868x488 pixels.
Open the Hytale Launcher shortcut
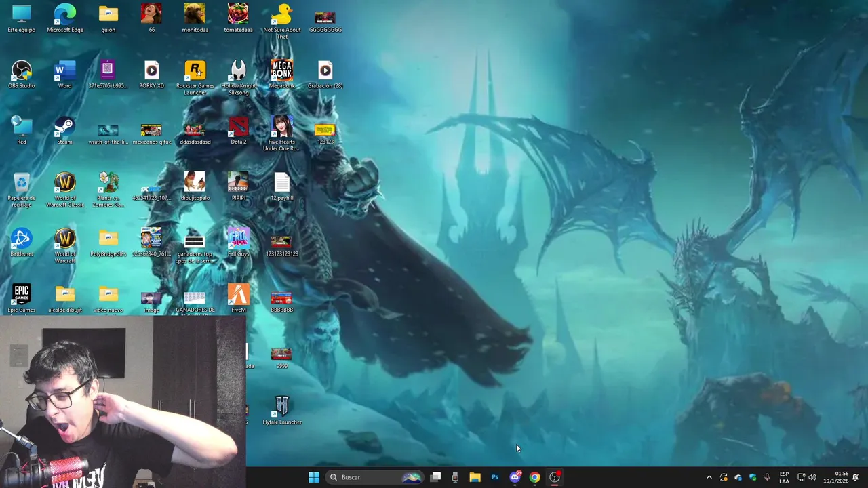click(x=281, y=411)
